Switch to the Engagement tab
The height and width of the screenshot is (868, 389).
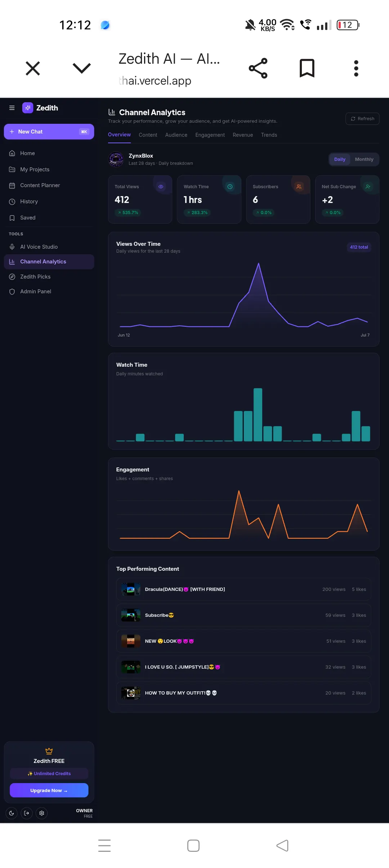click(210, 135)
